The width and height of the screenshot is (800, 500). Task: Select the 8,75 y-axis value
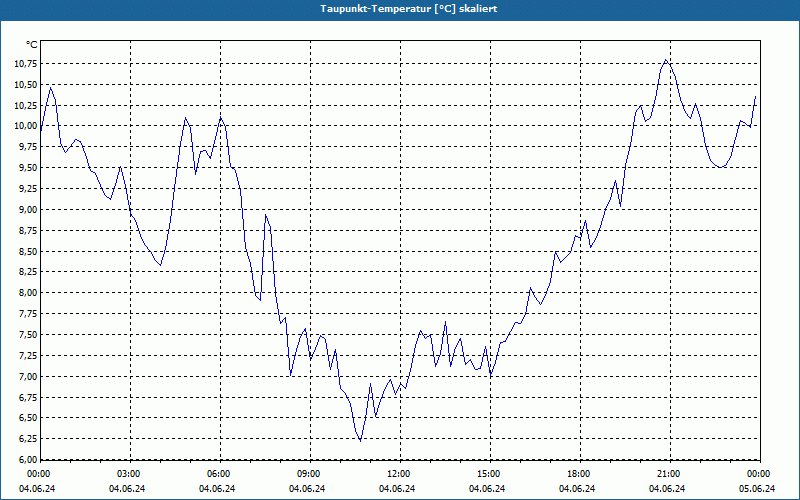coord(28,231)
